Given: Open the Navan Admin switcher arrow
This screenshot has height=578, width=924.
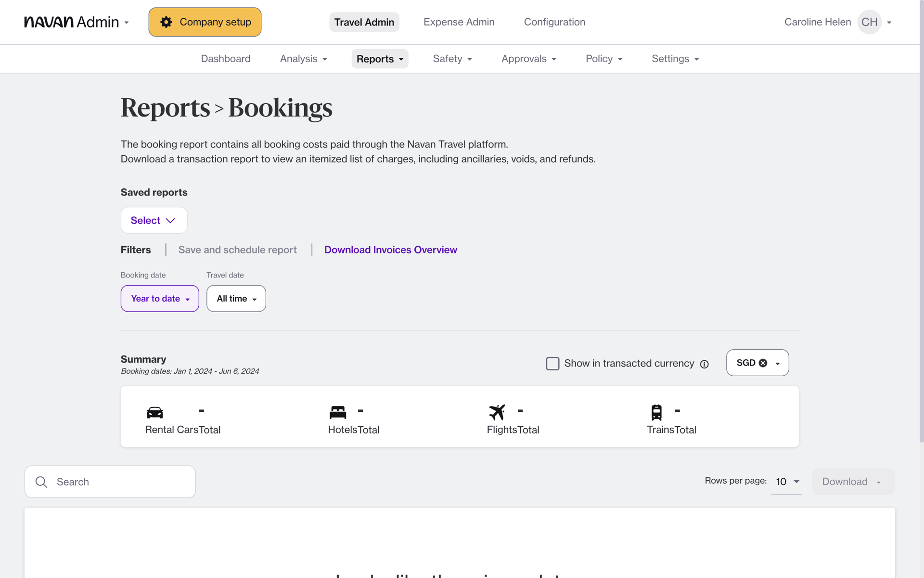Looking at the screenshot, I should 127,23.
